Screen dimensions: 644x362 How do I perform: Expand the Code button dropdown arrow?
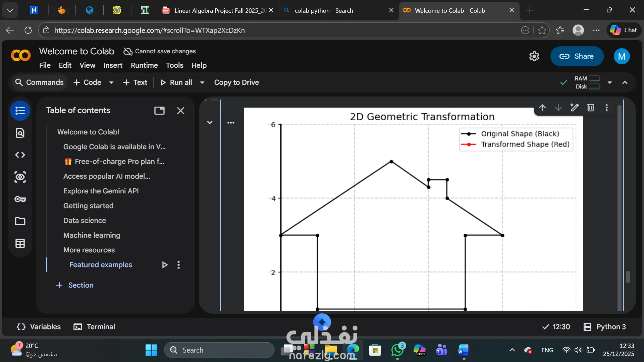click(x=111, y=82)
